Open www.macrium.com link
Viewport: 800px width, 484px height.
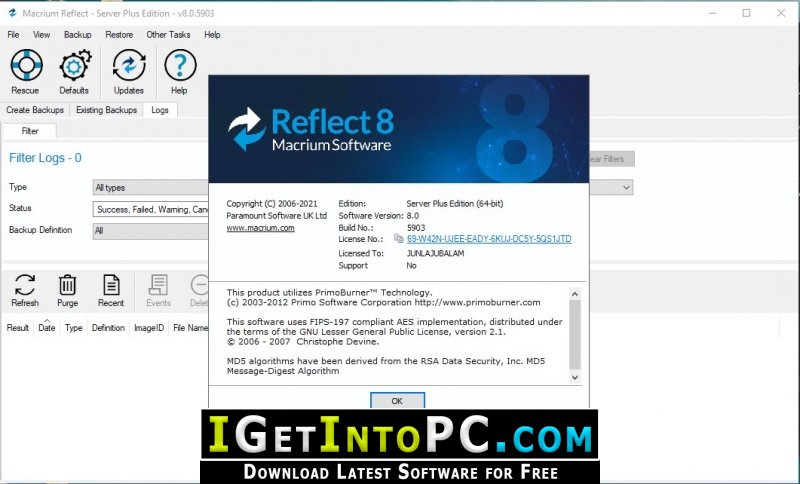(x=260, y=228)
